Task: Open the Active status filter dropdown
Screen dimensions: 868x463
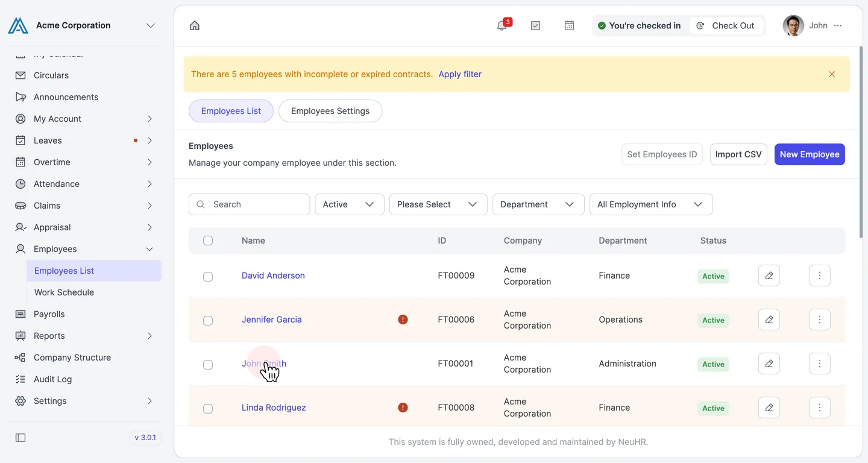Action: coord(350,204)
